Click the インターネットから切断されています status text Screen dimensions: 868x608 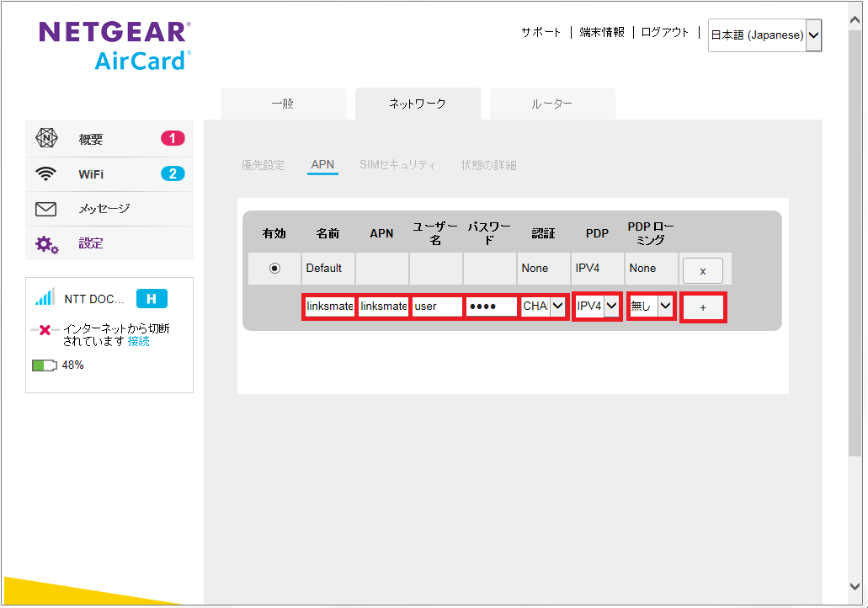click(115, 334)
